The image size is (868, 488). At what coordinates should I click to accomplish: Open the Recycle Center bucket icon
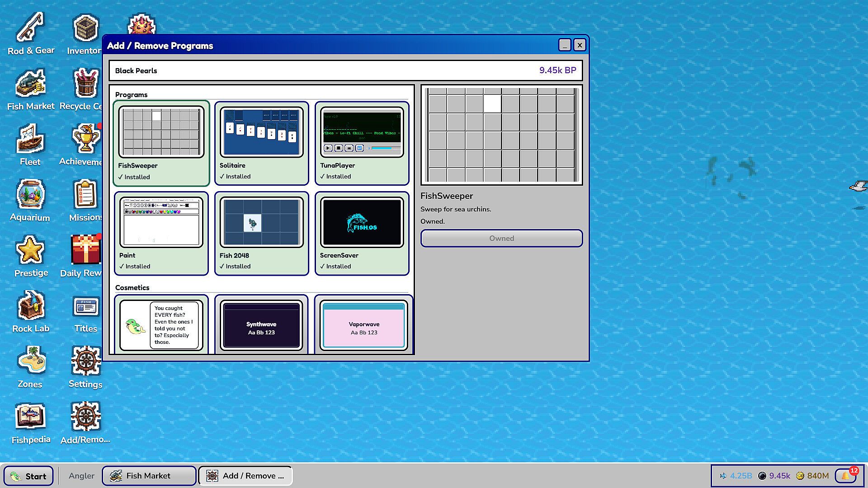(85, 89)
